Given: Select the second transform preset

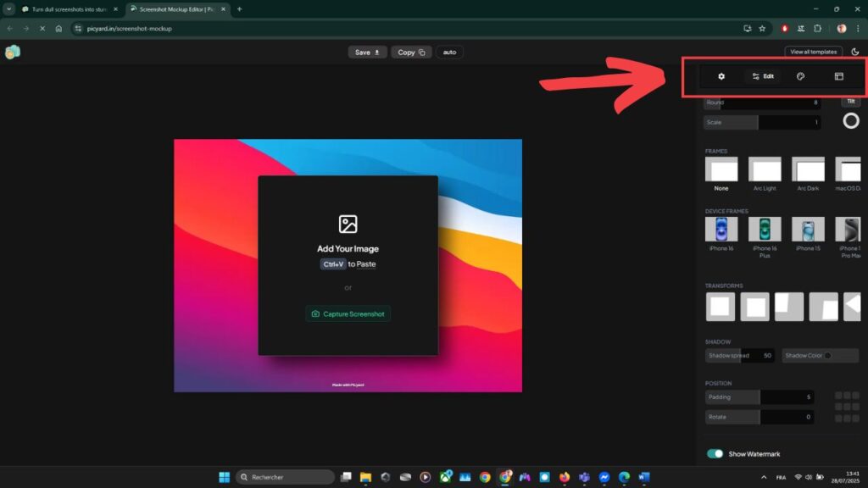Looking at the screenshot, I should [755, 307].
